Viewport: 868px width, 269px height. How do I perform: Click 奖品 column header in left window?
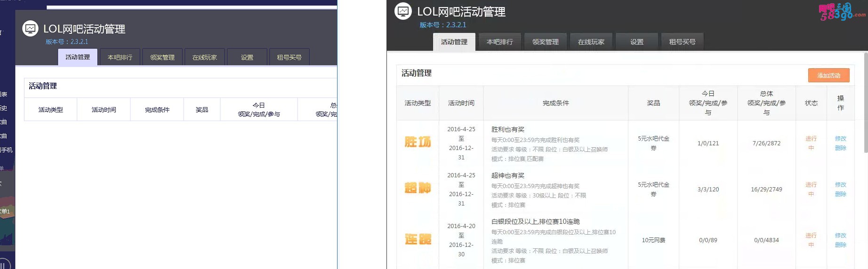point(202,110)
